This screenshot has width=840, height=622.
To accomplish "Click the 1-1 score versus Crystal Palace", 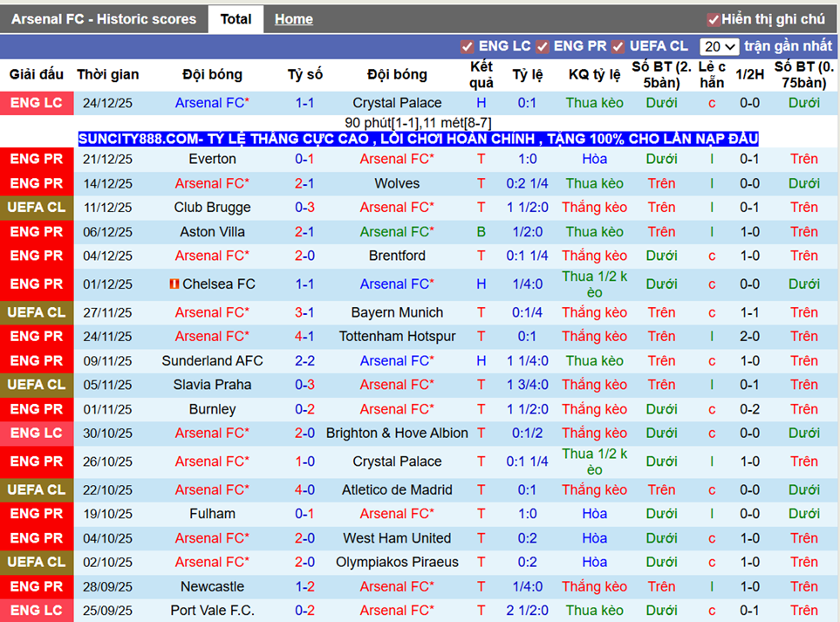I will (304, 103).
